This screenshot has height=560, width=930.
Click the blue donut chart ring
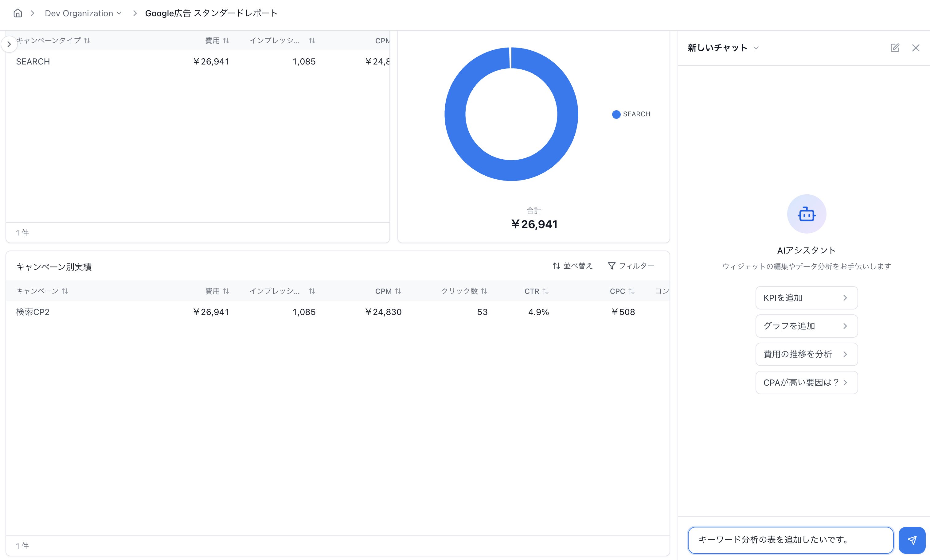pos(455,114)
